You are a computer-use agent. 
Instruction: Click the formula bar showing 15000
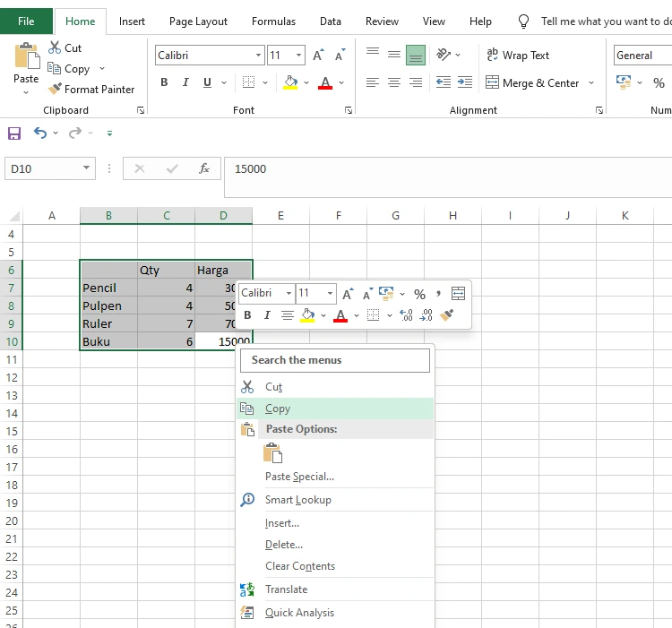448,176
